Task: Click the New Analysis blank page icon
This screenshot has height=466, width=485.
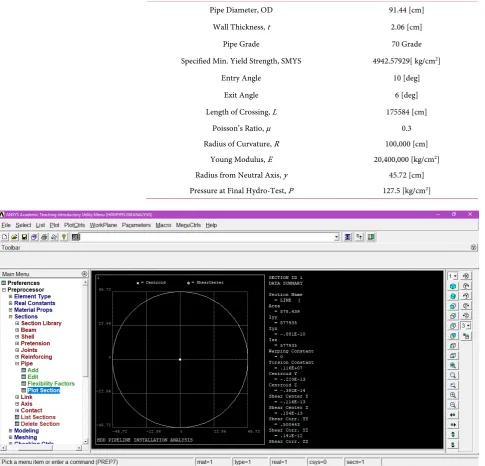Action: tap(5, 237)
